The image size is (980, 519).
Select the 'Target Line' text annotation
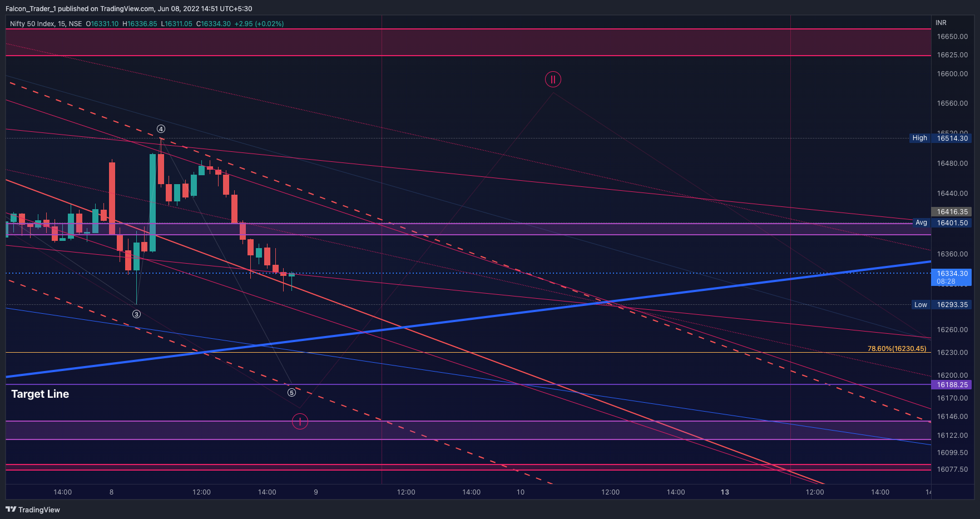(40, 394)
